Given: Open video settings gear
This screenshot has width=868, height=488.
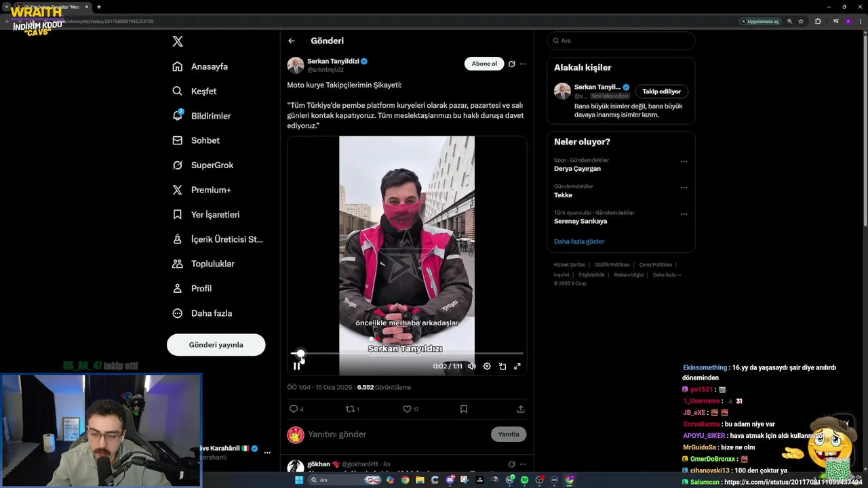Looking at the screenshot, I should 487,366.
